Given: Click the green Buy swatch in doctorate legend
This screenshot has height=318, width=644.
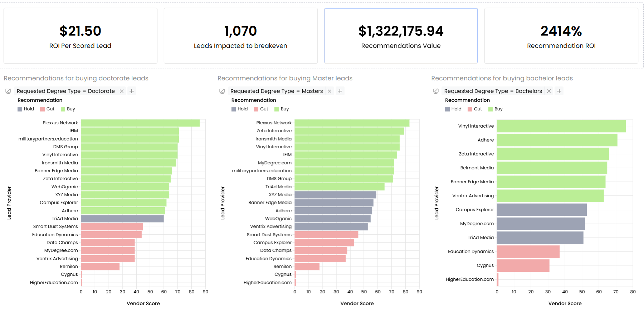Looking at the screenshot, I should pyautogui.click(x=63, y=109).
